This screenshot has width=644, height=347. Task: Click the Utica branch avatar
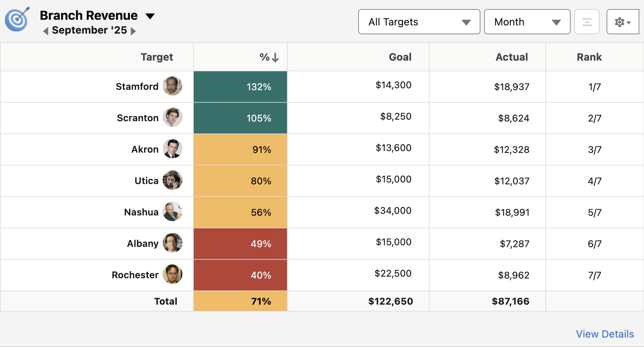point(172,181)
